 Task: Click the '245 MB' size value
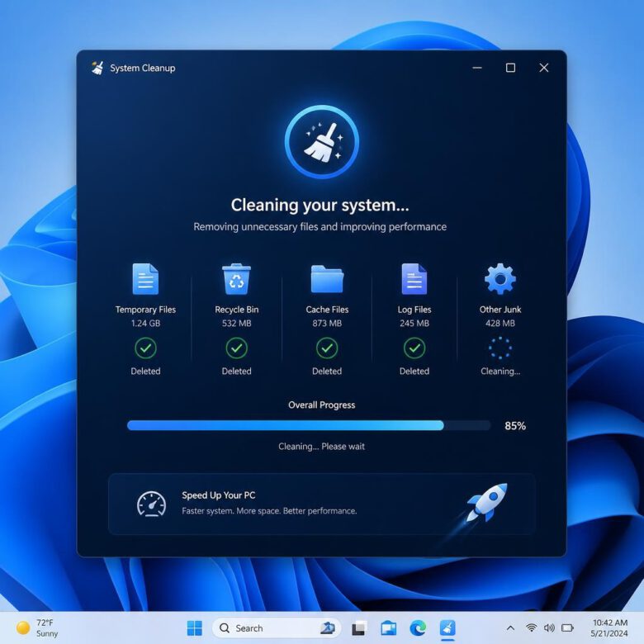[414, 323]
